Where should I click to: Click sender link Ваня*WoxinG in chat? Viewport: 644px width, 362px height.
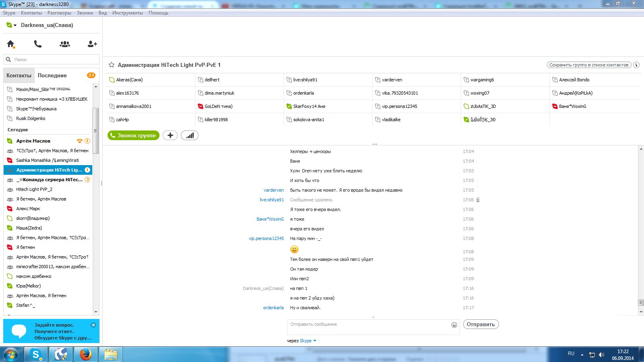pyautogui.click(x=270, y=219)
